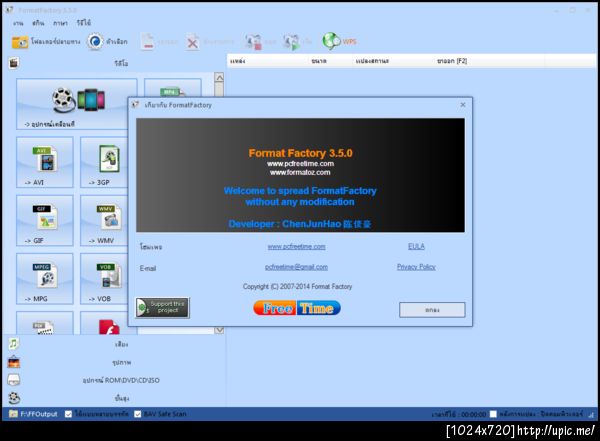Click the FormatFactory main window title icon
600x441 pixels.
[x=10, y=10]
